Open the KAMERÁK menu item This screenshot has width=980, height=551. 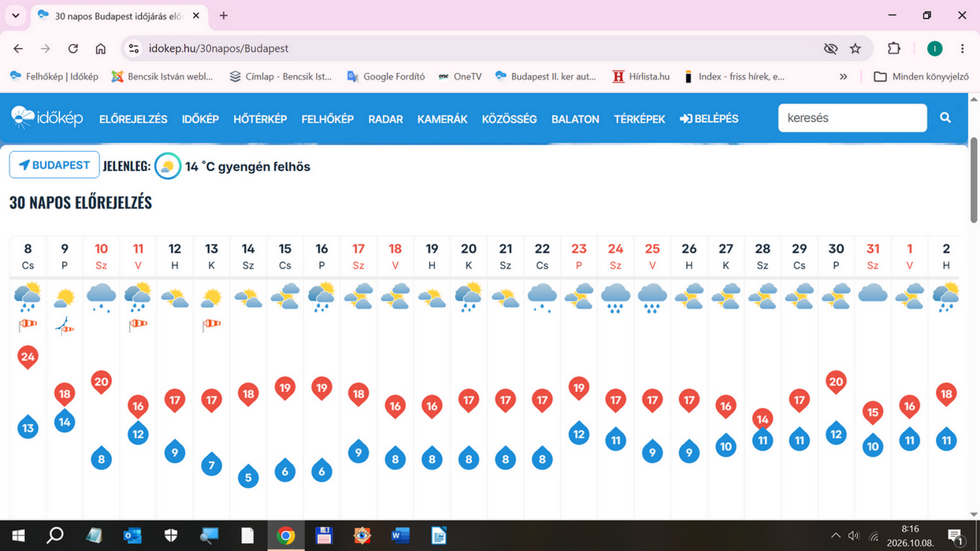click(x=443, y=119)
